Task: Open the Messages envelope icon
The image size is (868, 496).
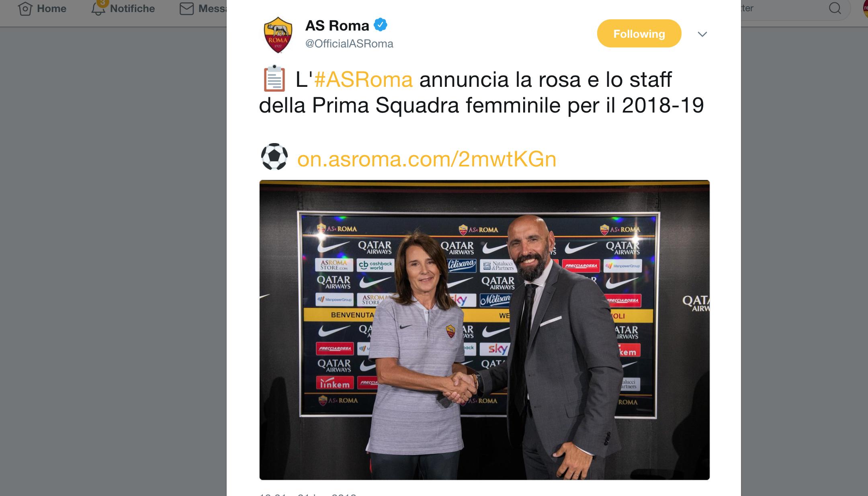Action: point(186,8)
